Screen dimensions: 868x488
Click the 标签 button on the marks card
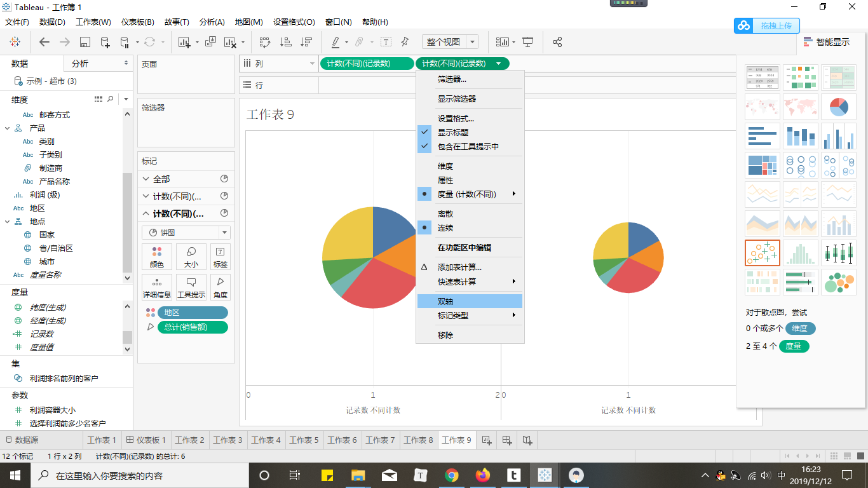220,257
